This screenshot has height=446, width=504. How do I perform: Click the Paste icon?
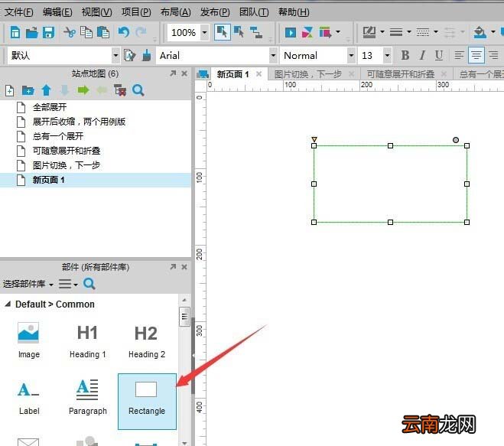[103, 32]
